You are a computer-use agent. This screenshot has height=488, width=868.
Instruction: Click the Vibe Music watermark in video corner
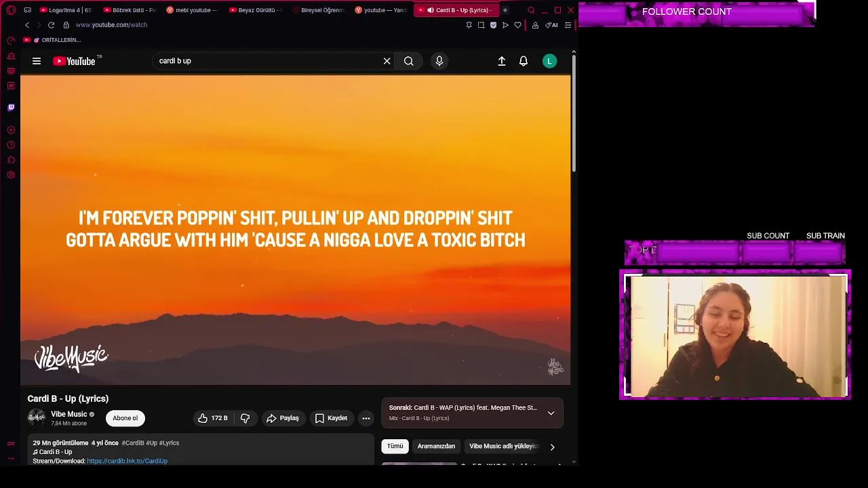coord(555,367)
